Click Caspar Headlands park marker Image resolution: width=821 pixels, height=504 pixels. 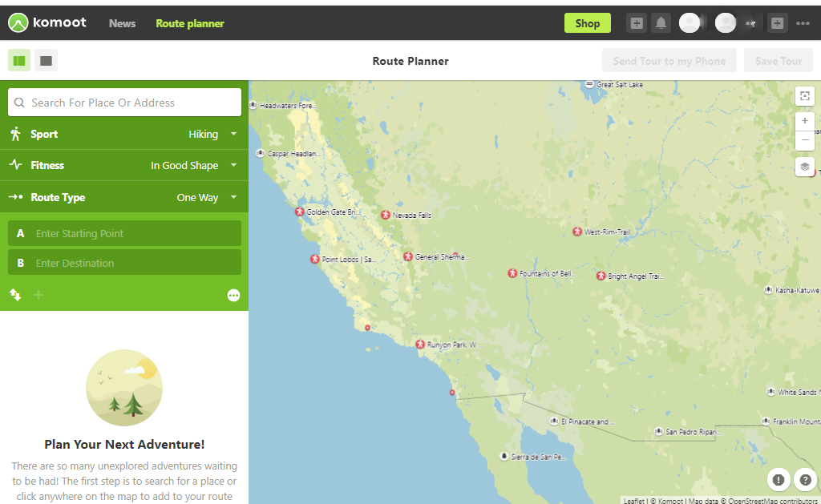coord(261,153)
